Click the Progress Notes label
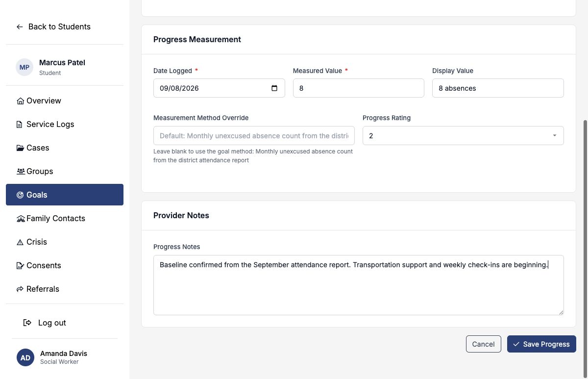 (177, 247)
